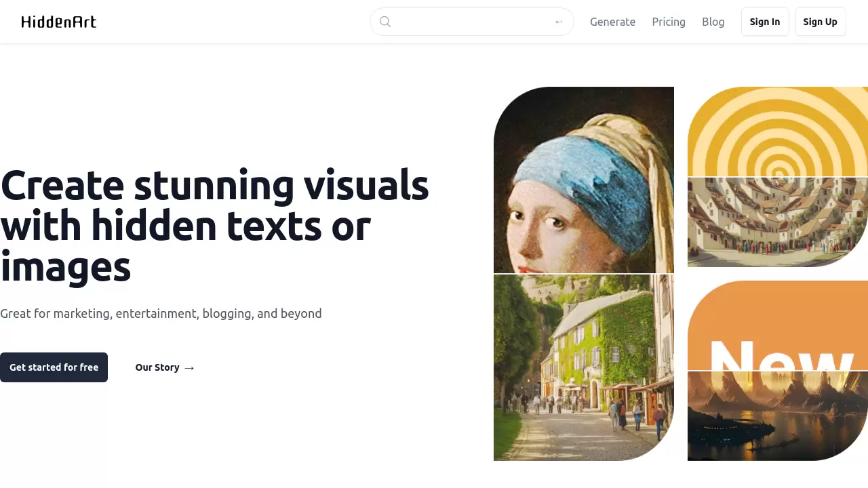Image resolution: width=868 pixels, height=488 pixels.
Task: Open the Blog link
Action: [x=713, y=22]
